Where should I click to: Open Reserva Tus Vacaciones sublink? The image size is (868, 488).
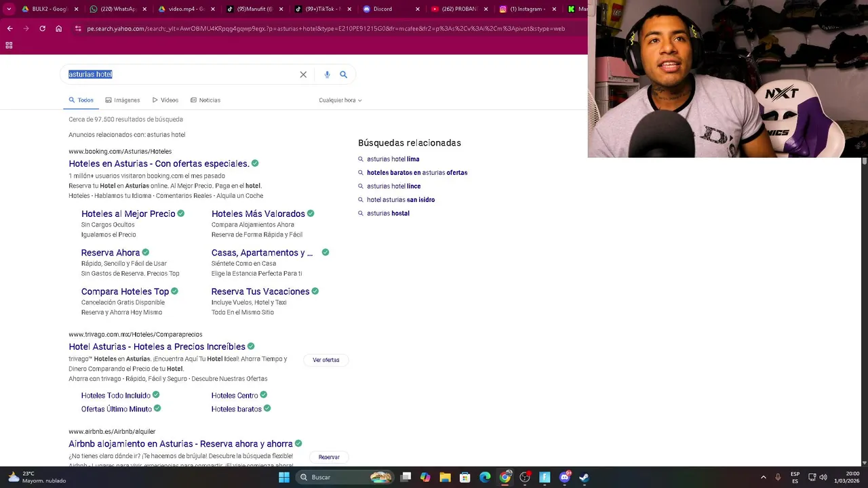pos(260,291)
